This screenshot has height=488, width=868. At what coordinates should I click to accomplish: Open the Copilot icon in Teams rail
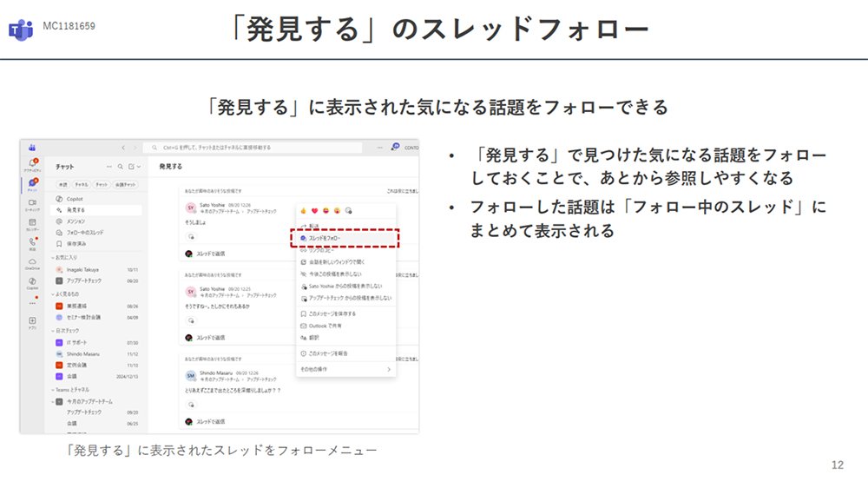33,283
